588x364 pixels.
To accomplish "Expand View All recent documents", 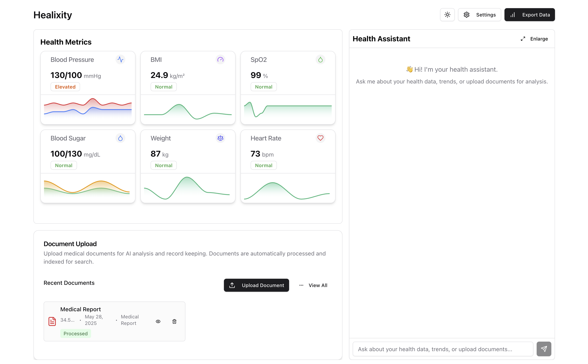I will (313, 285).
